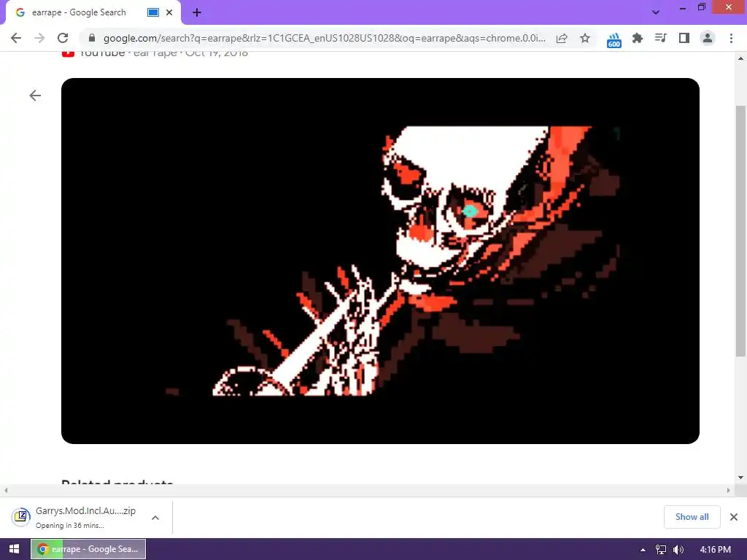Click the horizontal scroll left arrow
747x560 pixels.
click(6, 490)
